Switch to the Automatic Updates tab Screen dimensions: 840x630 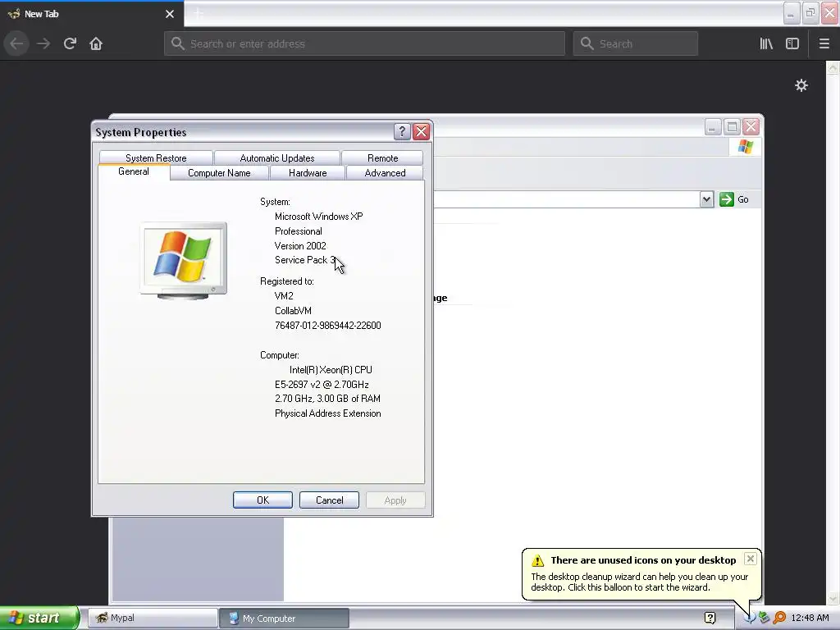click(277, 158)
